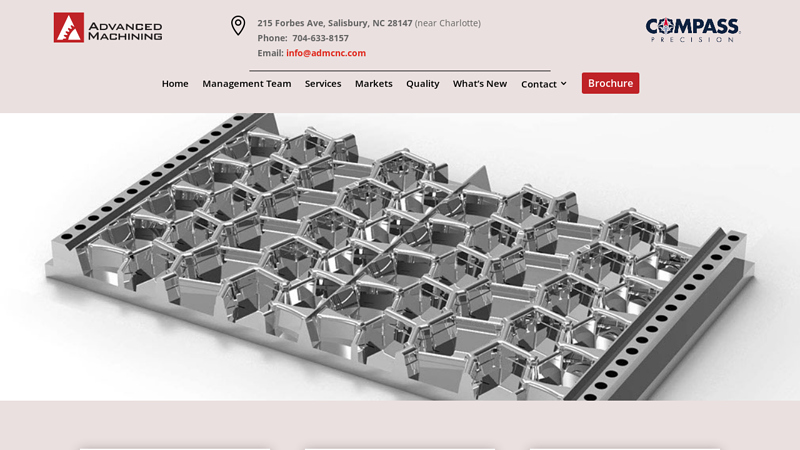
Task: Click the info@admcnc.com email link
Action: [x=326, y=53]
